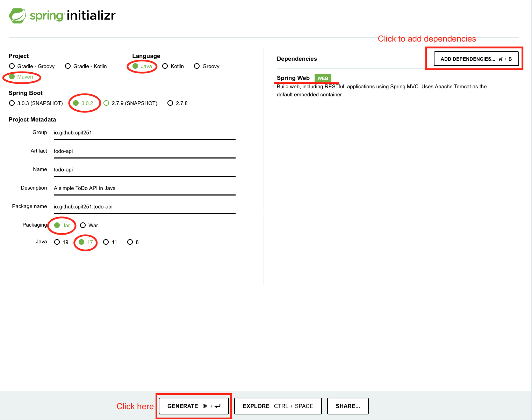Open the Add Dependencies dialog
Screen dimensions: 532x420
pos(476,59)
